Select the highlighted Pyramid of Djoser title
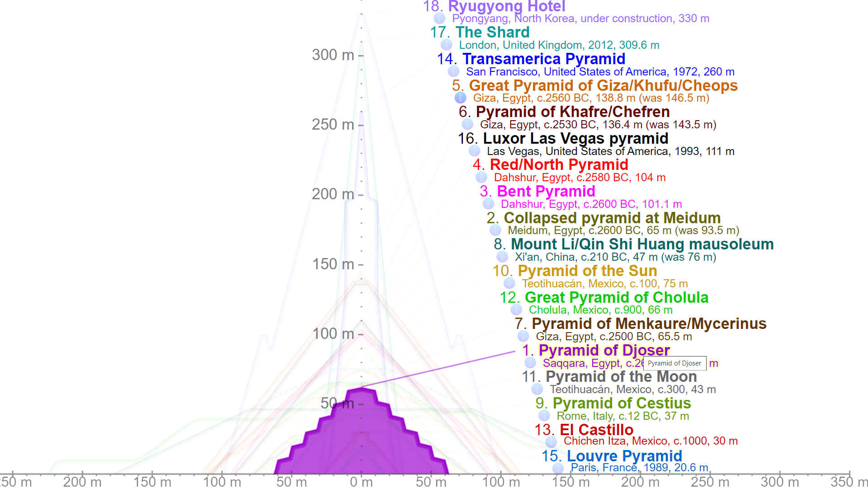Screen dimensions: 868x488 point(604,350)
